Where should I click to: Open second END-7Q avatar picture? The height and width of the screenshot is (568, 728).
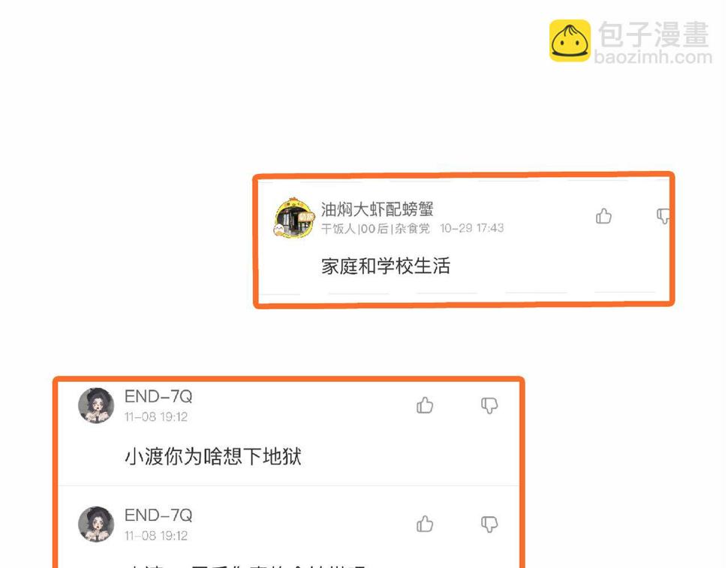tap(96, 524)
